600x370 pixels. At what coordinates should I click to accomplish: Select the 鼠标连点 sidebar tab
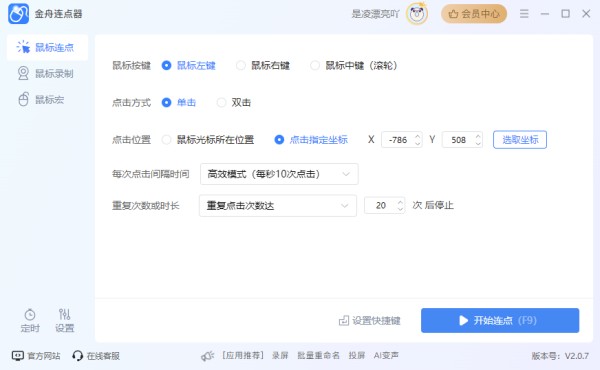coord(47,47)
